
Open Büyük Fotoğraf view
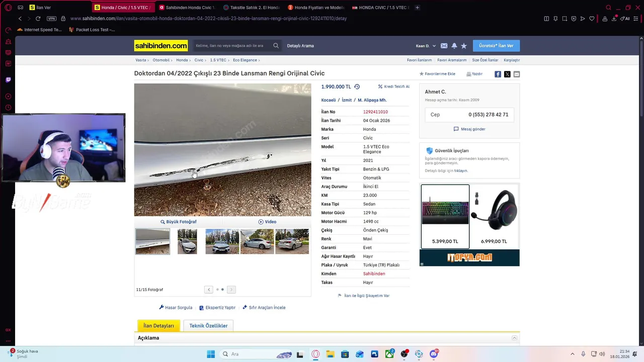179,222
